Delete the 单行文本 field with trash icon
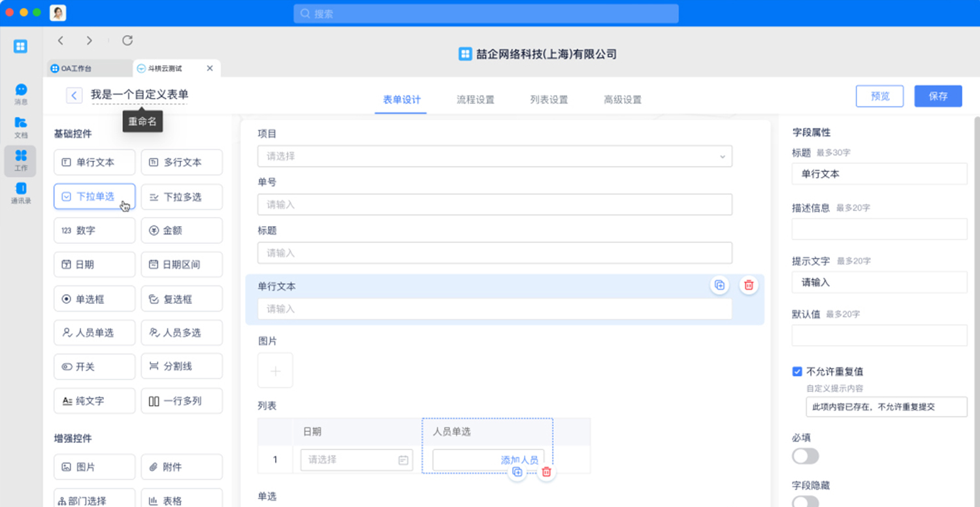The height and width of the screenshot is (507, 980). [748, 286]
